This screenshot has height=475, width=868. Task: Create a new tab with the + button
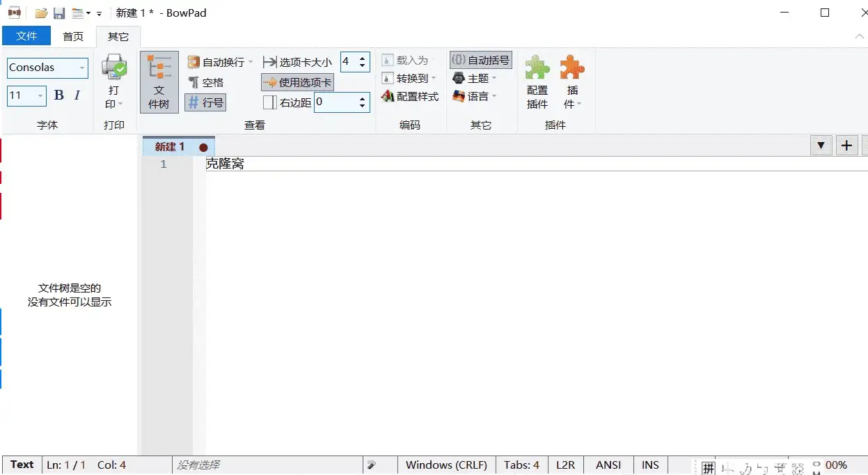(846, 145)
